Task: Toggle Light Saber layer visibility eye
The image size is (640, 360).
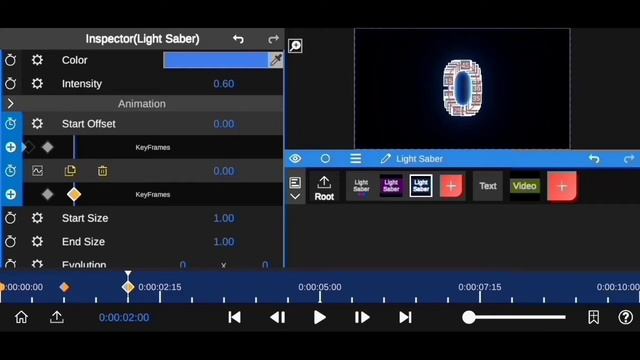Action: 295,158
